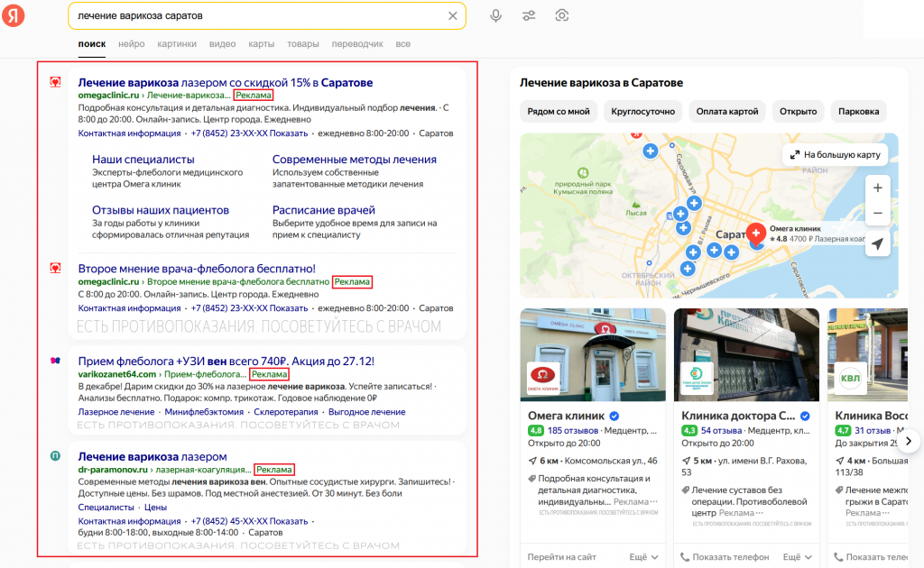Viewport: 924px width, 568px height.
Task: Open 'Выгодное лечение' quick link
Action: (x=366, y=412)
